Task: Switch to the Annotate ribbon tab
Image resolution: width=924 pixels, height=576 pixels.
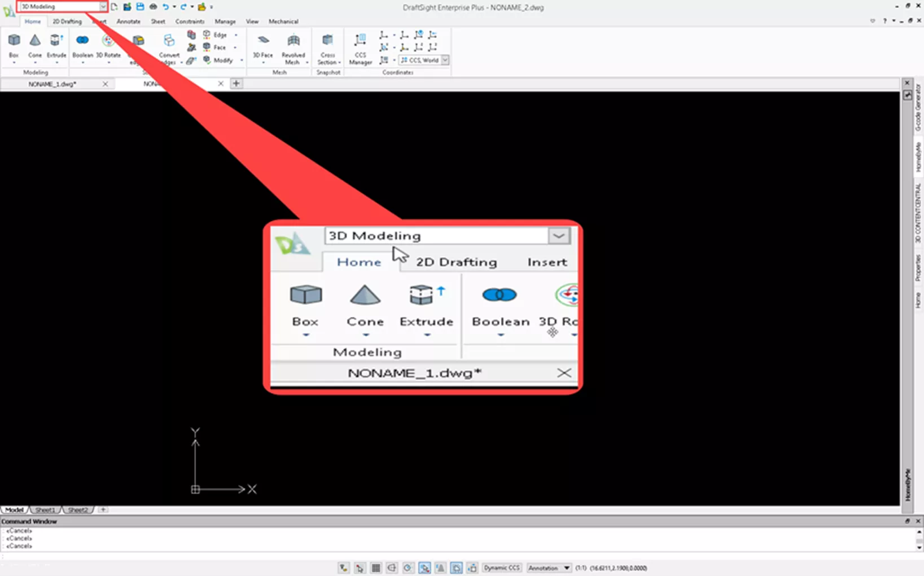Action: (x=128, y=21)
